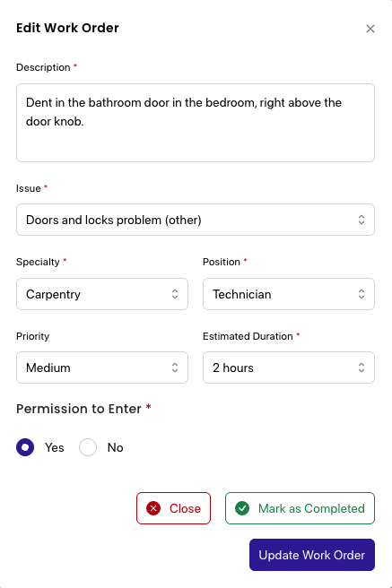Click the green checkmark icon beside Mark as Completed
The image size is (392, 588).
pyautogui.click(x=242, y=508)
